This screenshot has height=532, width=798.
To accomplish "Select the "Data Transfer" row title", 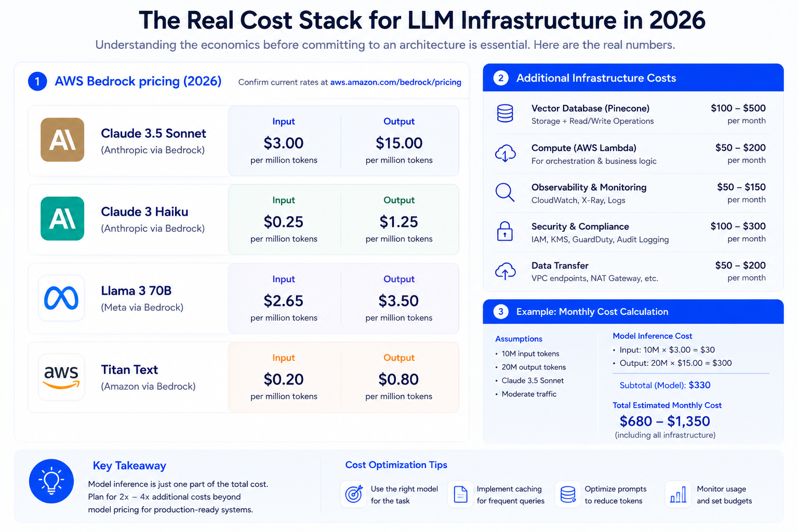I will [x=560, y=265].
